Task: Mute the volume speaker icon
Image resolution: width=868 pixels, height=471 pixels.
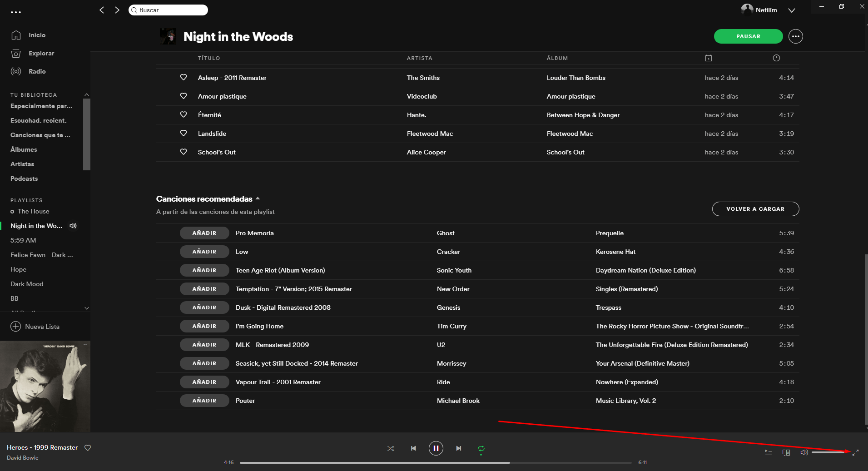Action: coord(804,452)
